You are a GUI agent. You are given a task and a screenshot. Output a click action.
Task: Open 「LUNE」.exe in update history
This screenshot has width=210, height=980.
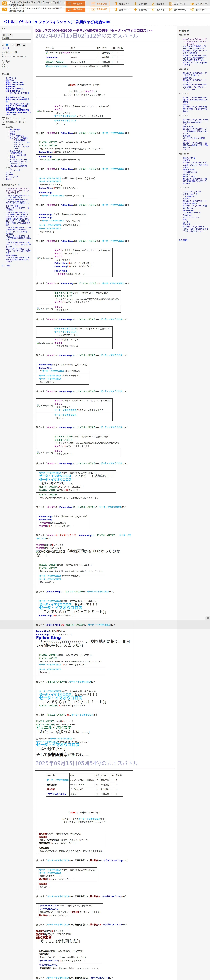[x=189, y=89]
